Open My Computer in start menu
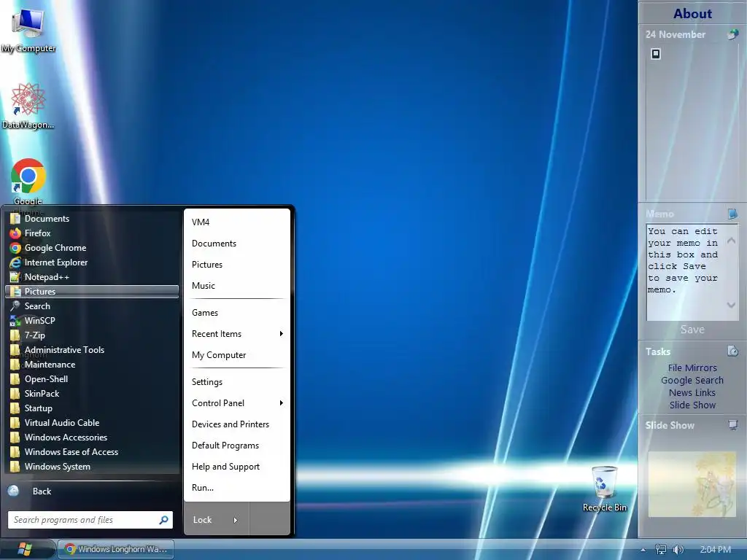747x560 pixels. pyautogui.click(x=237, y=355)
